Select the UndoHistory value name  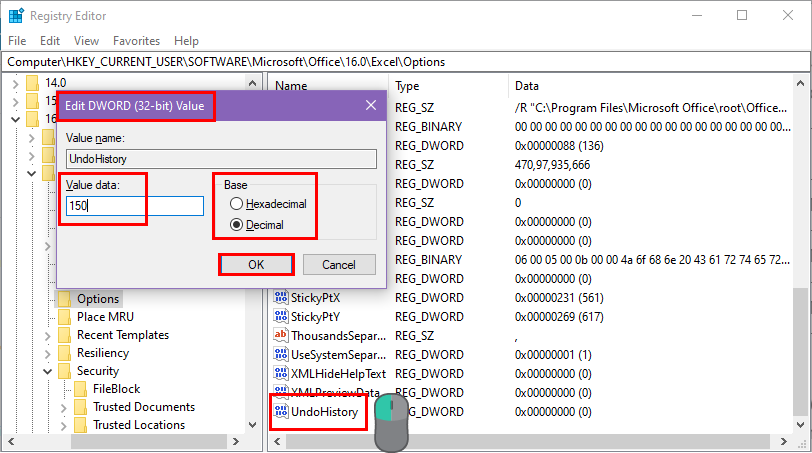[325, 412]
